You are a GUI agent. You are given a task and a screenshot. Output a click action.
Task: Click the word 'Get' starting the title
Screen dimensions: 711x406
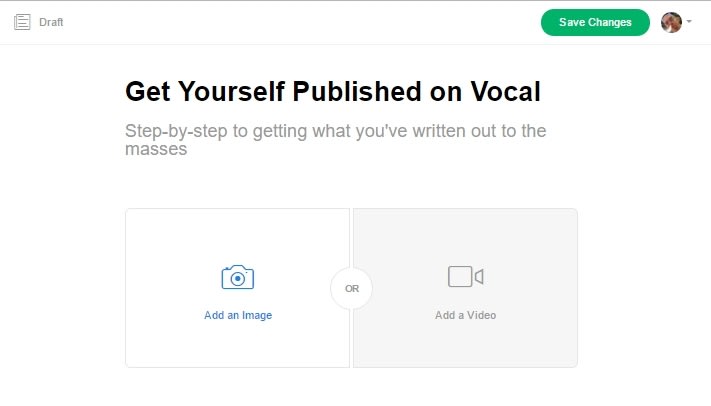point(148,92)
